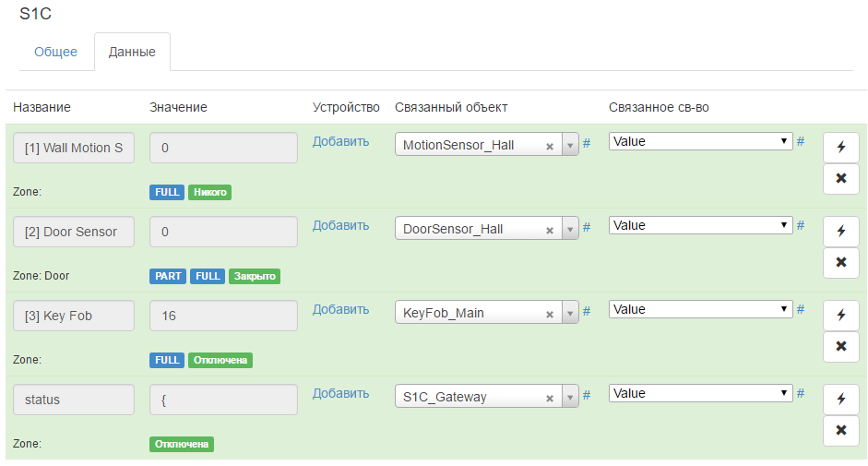868x466 pixels.
Task: Delete the Key Fob row using X button
Action: [840, 346]
